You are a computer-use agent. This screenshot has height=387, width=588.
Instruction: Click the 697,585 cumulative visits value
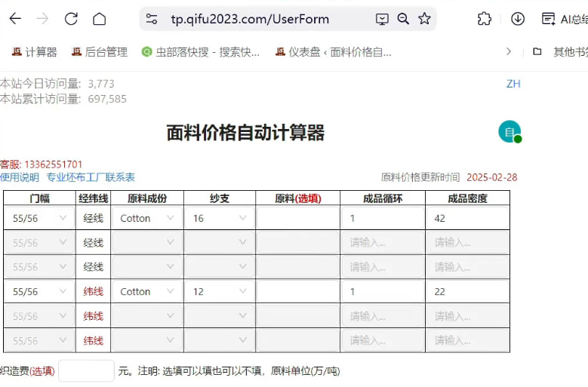(107, 99)
